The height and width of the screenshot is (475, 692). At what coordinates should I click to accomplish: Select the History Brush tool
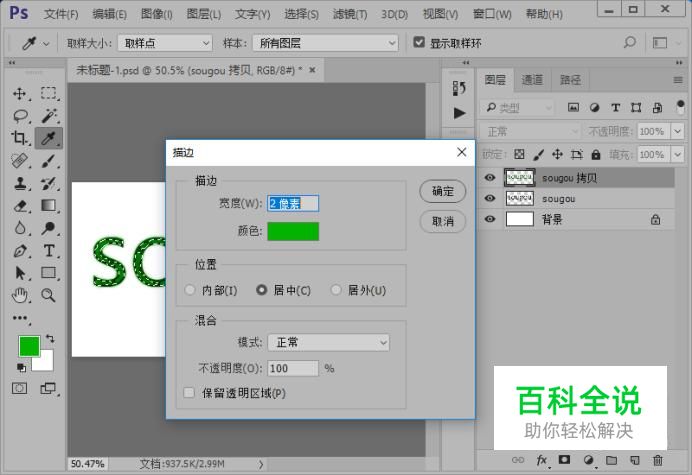49,183
